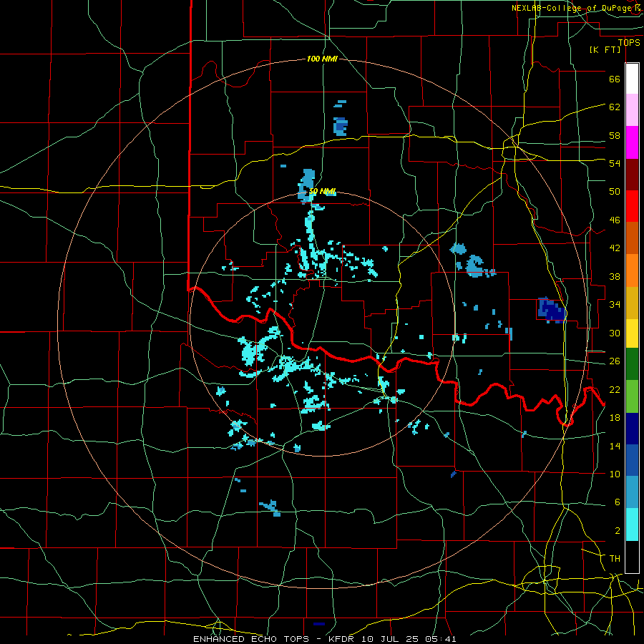644x644 pixels.
Task: Click the '58' value on the legend scale
Action: [x=615, y=135]
